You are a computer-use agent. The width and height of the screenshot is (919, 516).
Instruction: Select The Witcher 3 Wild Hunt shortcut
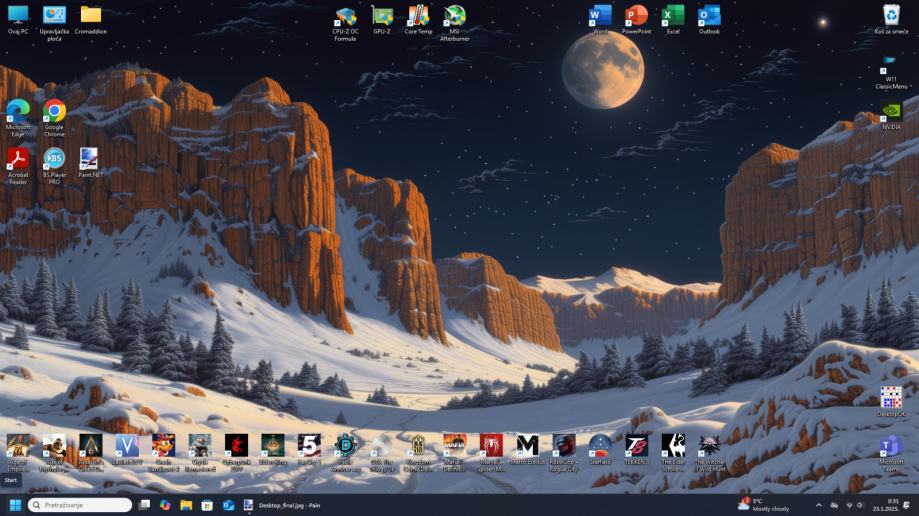coord(709,453)
